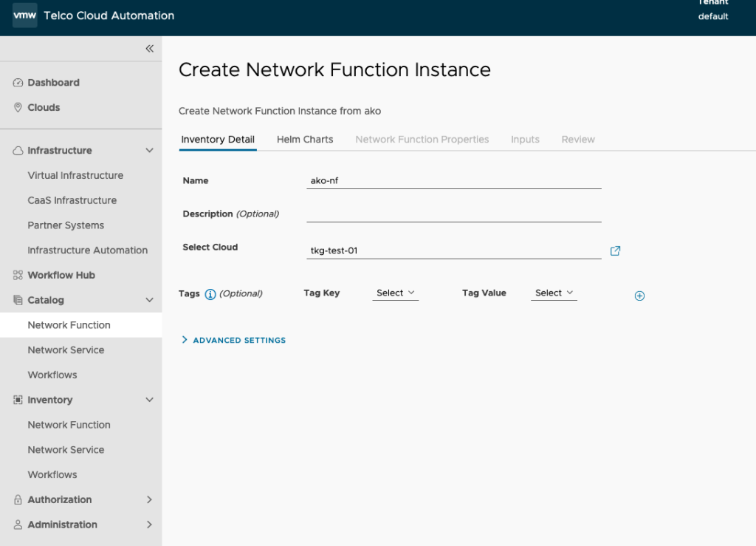The height and width of the screenshot is (546, 756).
Task: Open Virtual Infrastructure
Action: tap(75, 176)
